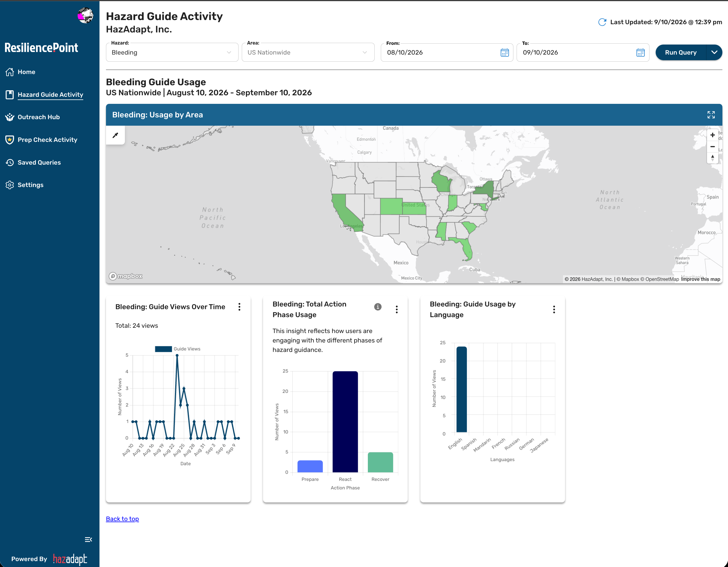The height and width of the screenshot is (567, 728).
Task: Click the Prepare bar in Action Phase chart
Action: point(310,466)
